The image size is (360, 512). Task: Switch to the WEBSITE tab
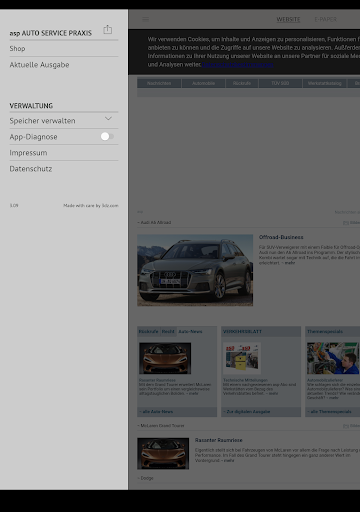point(288,19)
